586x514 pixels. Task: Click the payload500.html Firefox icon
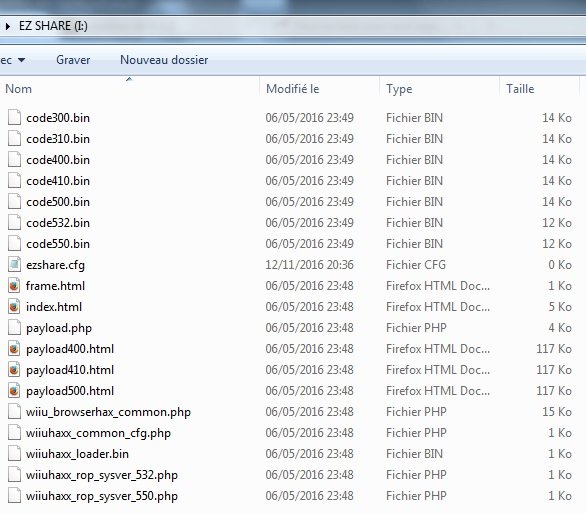coord(14,390)
